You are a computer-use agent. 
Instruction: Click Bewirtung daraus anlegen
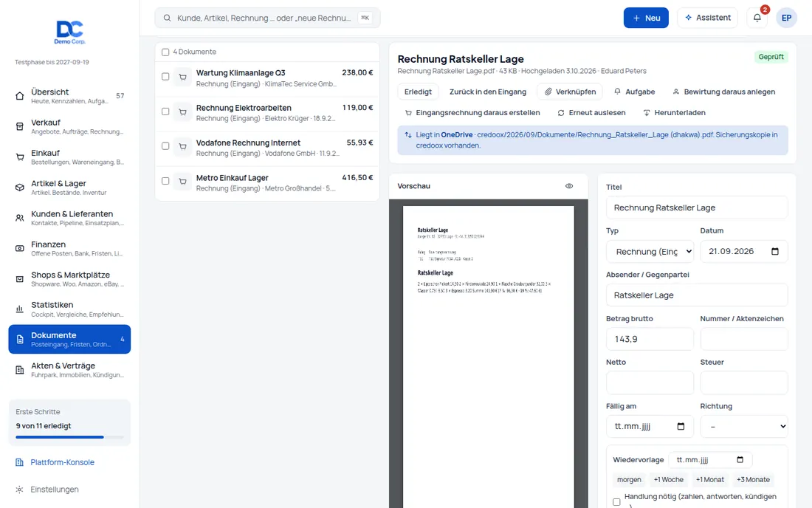click(x=723, y=92)
